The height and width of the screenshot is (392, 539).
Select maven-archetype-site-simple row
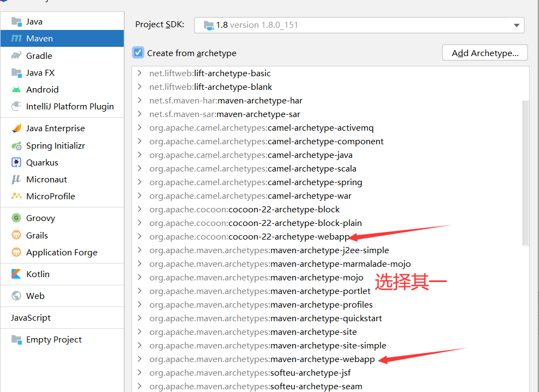click(268, 345)
